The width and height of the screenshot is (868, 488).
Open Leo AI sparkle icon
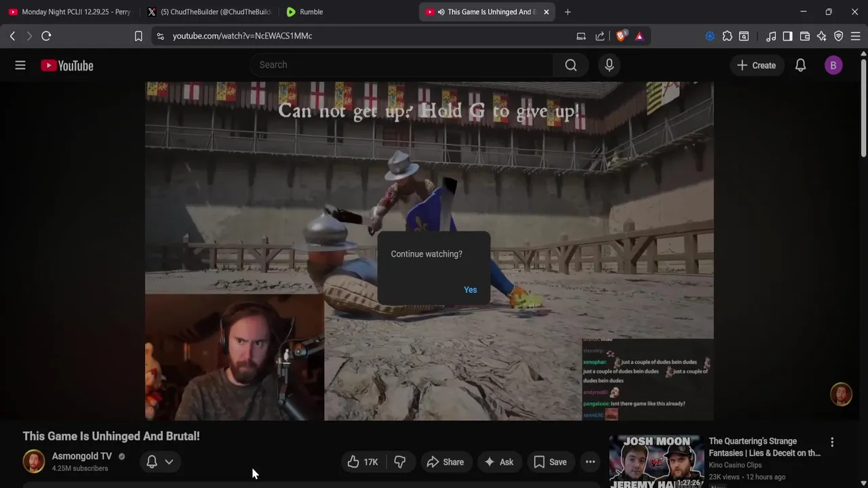click(x=822, y=36)
